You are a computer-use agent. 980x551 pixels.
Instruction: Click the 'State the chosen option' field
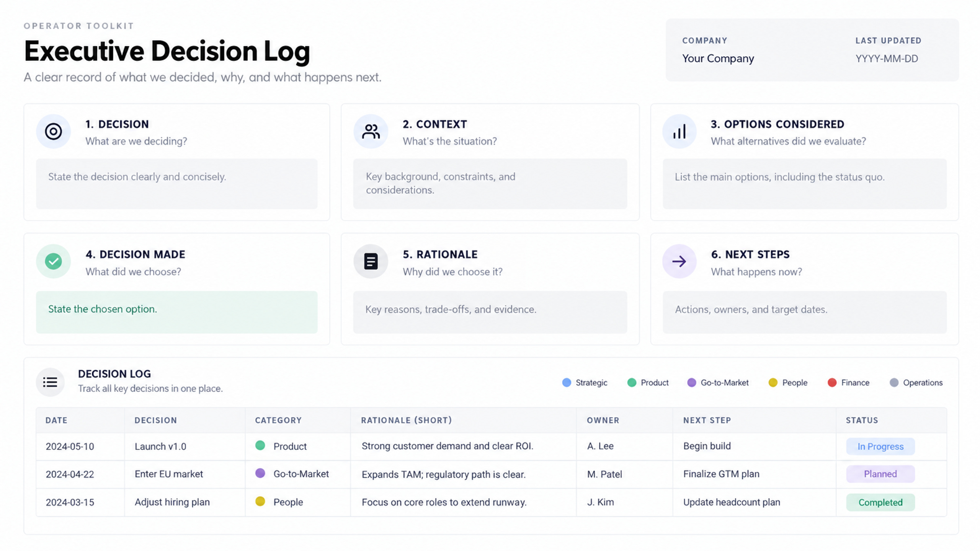tap(176, 312)
